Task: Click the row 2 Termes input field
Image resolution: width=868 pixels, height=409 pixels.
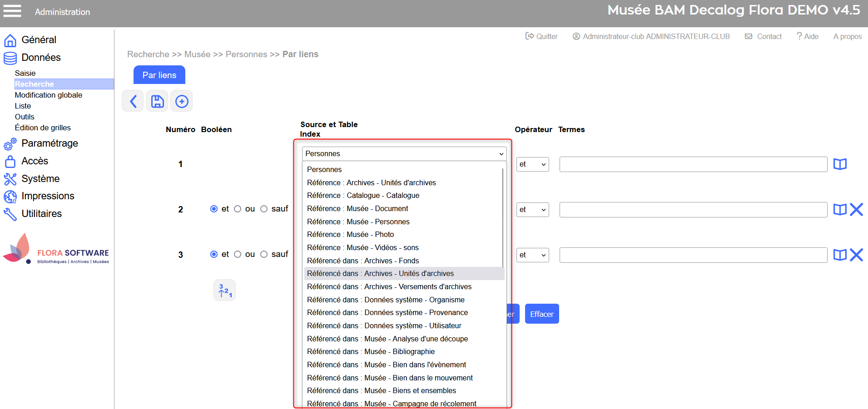Action: [x=693, y=210]
